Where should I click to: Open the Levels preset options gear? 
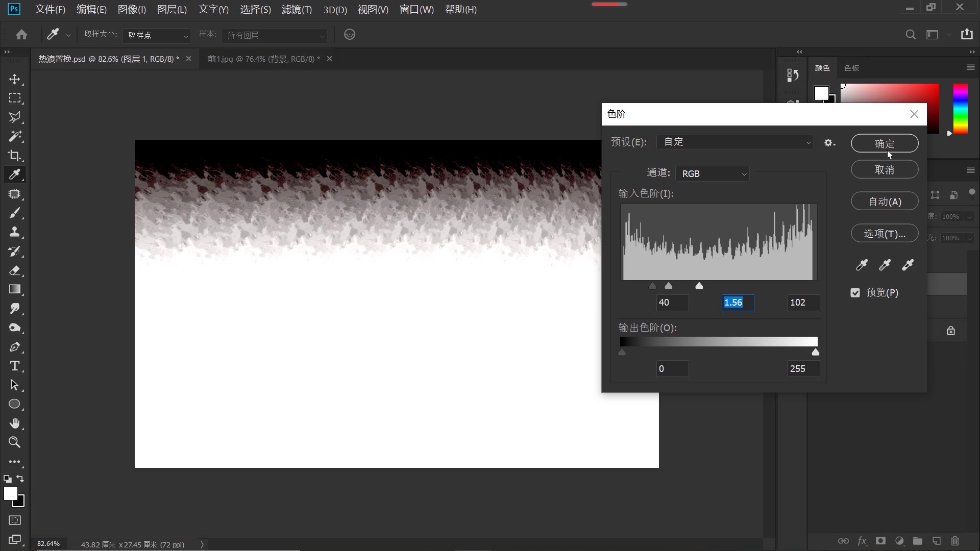click(829, 143)
